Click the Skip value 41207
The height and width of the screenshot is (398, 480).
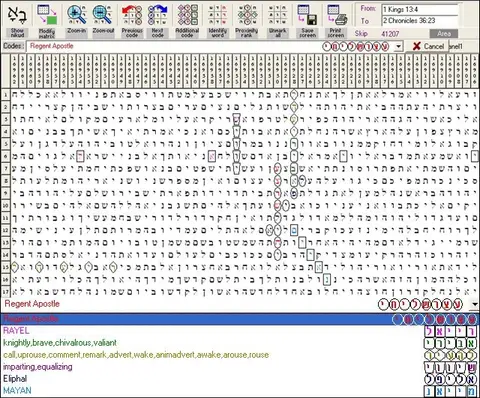coord(390,34)
